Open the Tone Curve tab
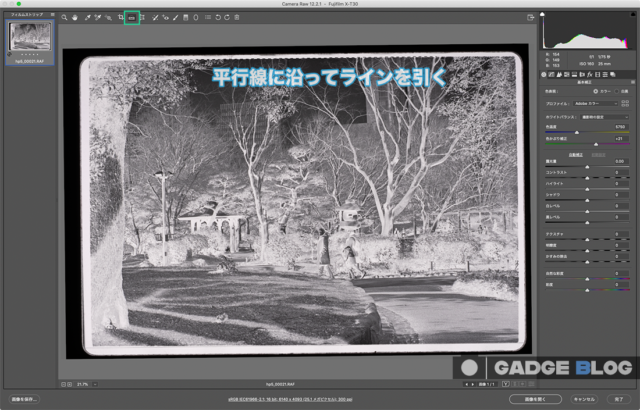Screen dimensions: 640x410 pos(551,74)
